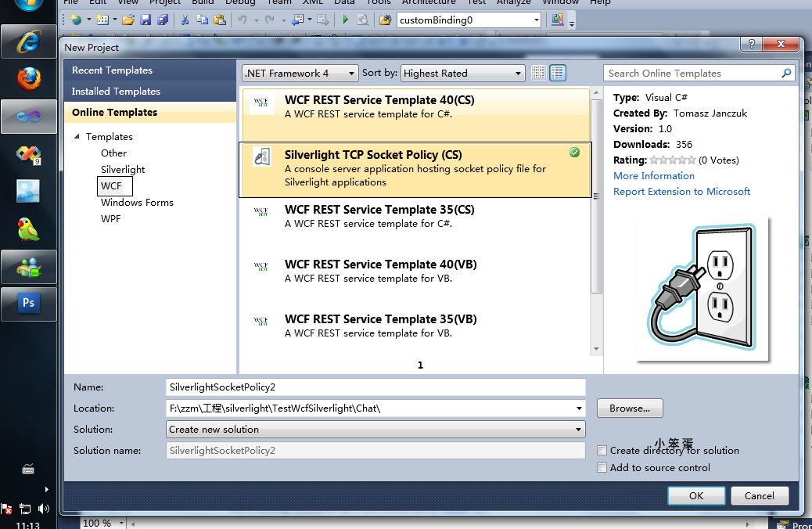Switch to Installed Templates tab
Screen dimensions: 812x529
(150, 92)
